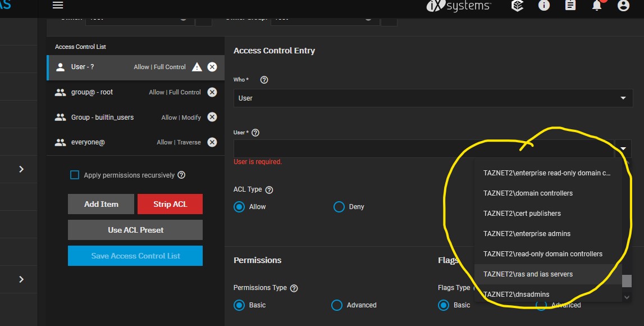Enable Apply permissions recursively checkbox
Viewport: 644px width, 326px height.
74,175
